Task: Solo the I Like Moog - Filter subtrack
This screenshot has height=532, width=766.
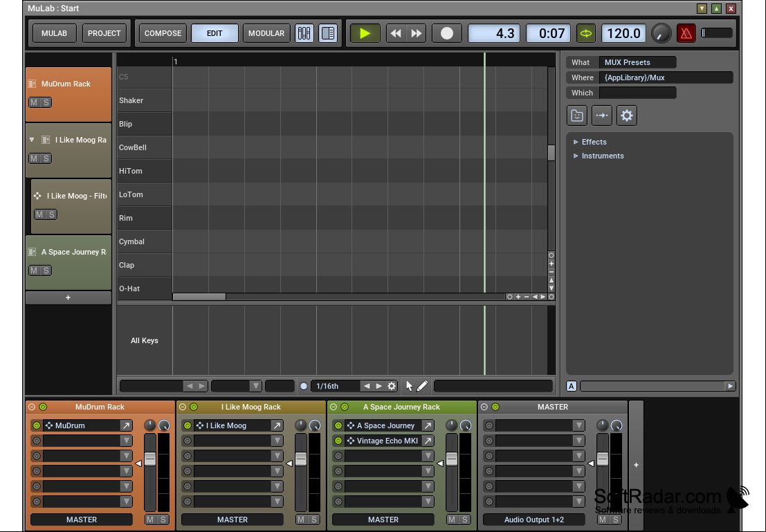Action: (x=52, y=214)
